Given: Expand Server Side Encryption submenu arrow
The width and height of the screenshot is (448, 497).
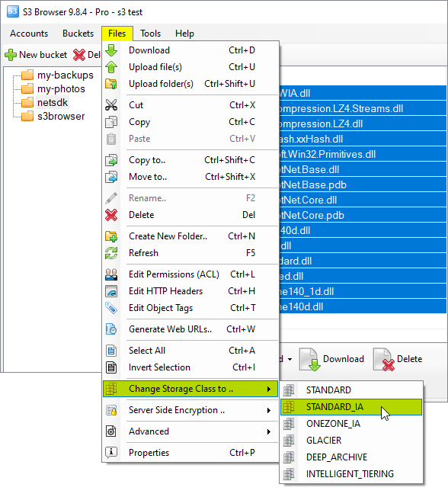Looking at the screenshot, I should pos(269,410).
